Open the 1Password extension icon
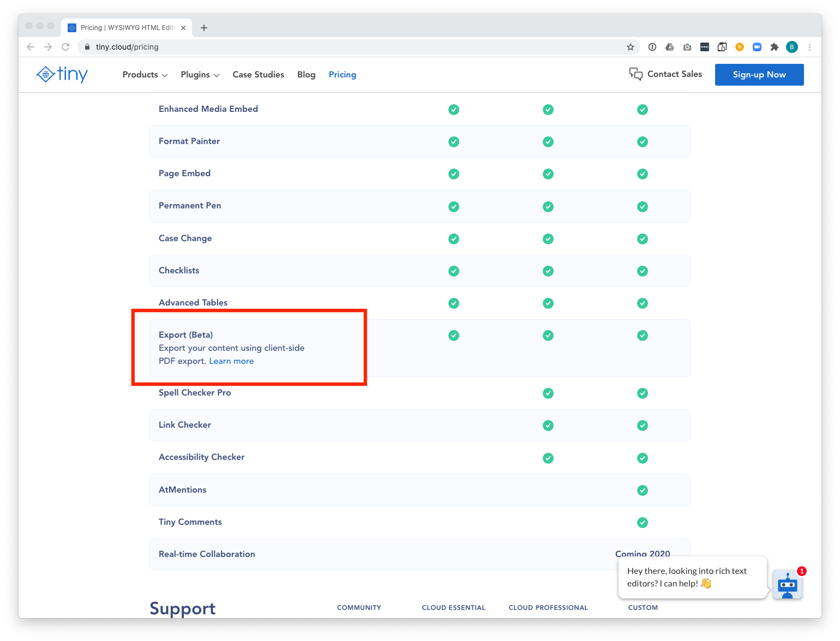This screenshot has width=840, height=641. click(652, 47)
